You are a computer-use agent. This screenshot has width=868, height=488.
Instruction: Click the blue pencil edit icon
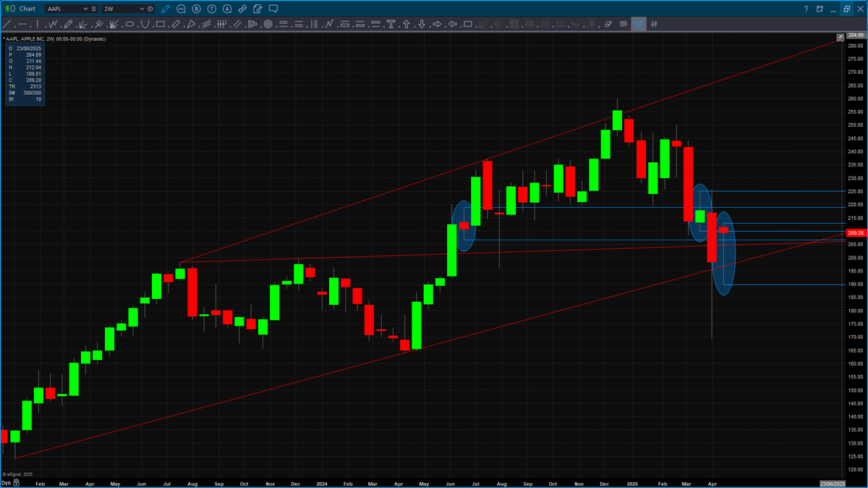click(165, 9)
